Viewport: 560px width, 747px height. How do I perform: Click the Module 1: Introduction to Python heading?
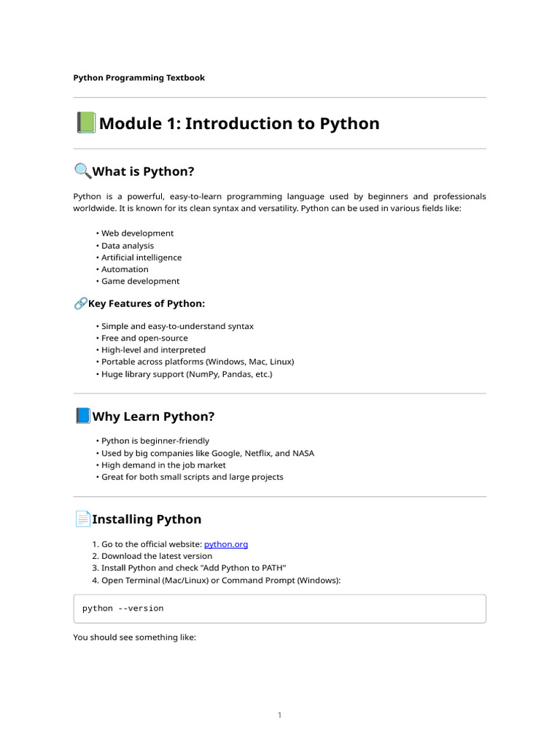click(239, 123)
